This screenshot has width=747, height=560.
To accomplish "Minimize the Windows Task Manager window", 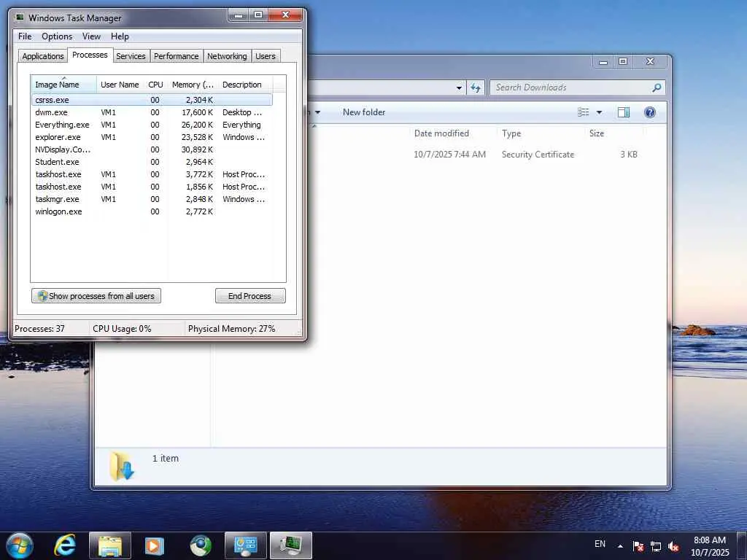I will [239, 15].
